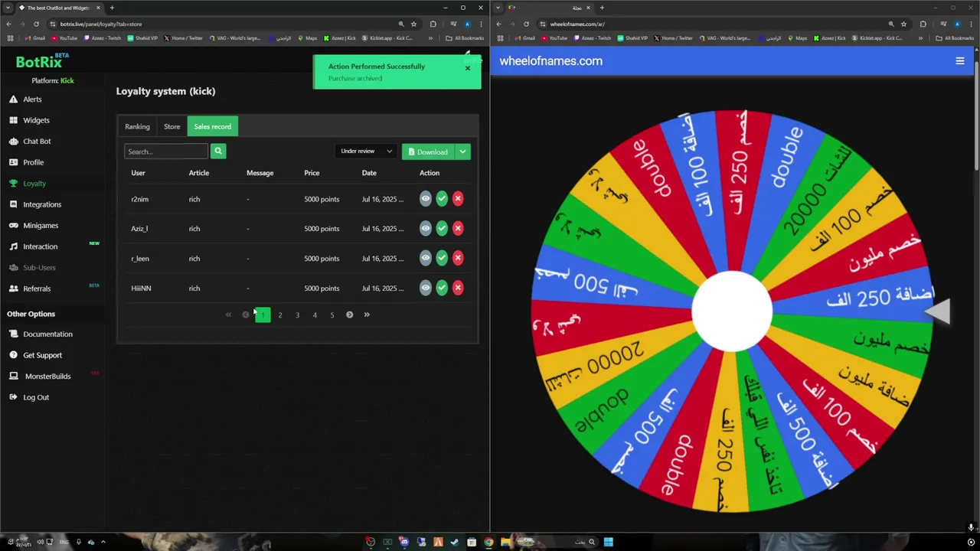
Task: Sort by the Price column header
Action: click(x=312, y=173)
